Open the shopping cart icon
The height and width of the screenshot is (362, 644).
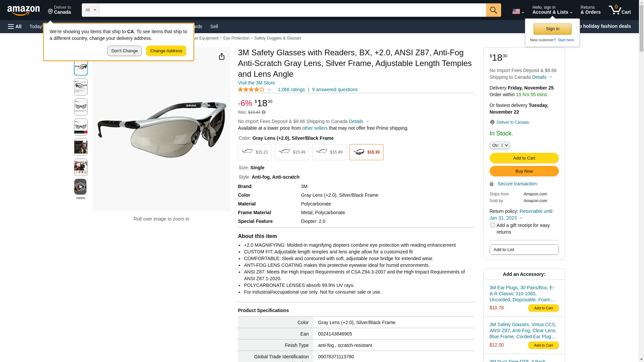[620, 10]
